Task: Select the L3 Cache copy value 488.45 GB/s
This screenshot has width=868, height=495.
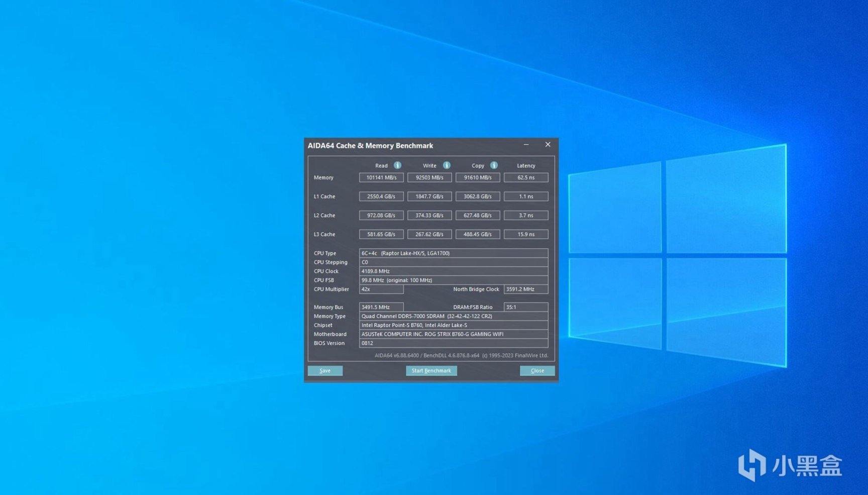Action: 478,234
